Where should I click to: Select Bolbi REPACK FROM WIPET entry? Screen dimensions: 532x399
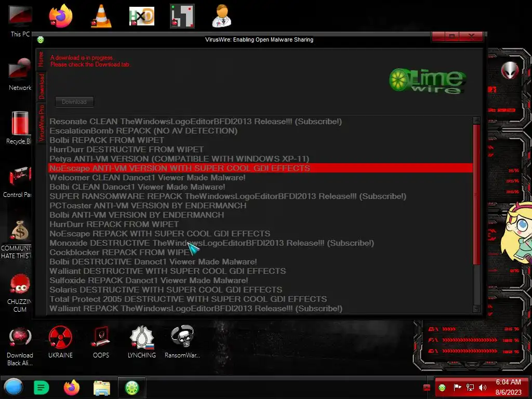coord(261,140)
